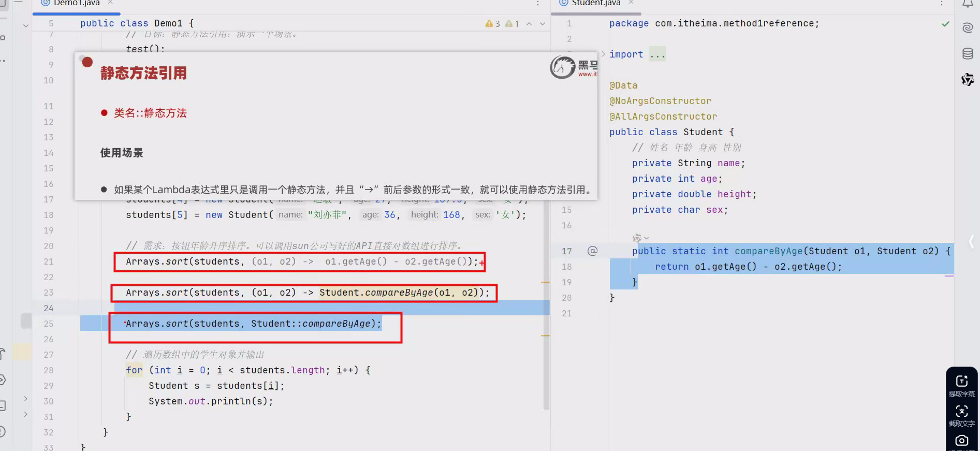Viewport: 980px width, 451px height.
Task: Click 'Student s = students[i];' statement
Action: point(216,386)
